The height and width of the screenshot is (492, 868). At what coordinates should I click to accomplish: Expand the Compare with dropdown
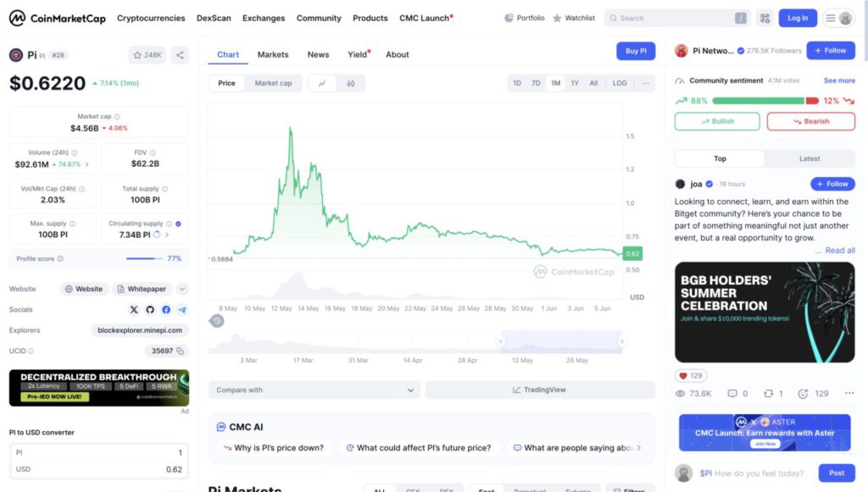314,390
